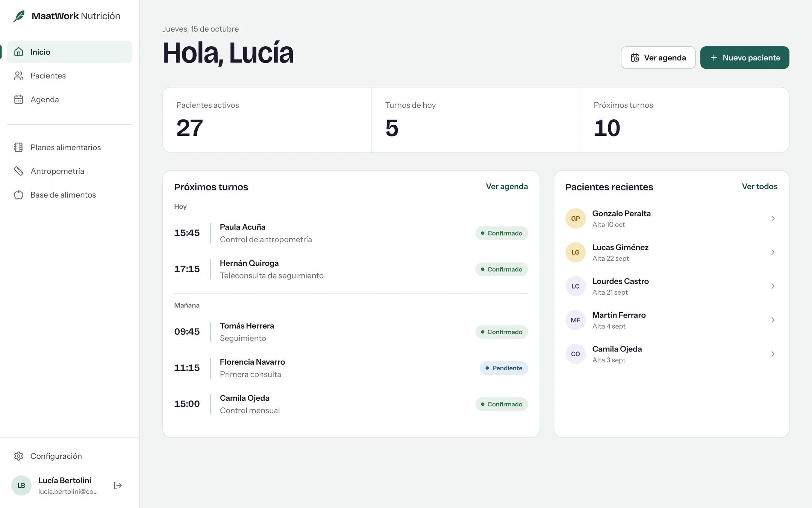This screenshot has width=812, height=508.
Task: Follow Ver agenda link in Próximos turnos
Action: click(x=507, y=186)
